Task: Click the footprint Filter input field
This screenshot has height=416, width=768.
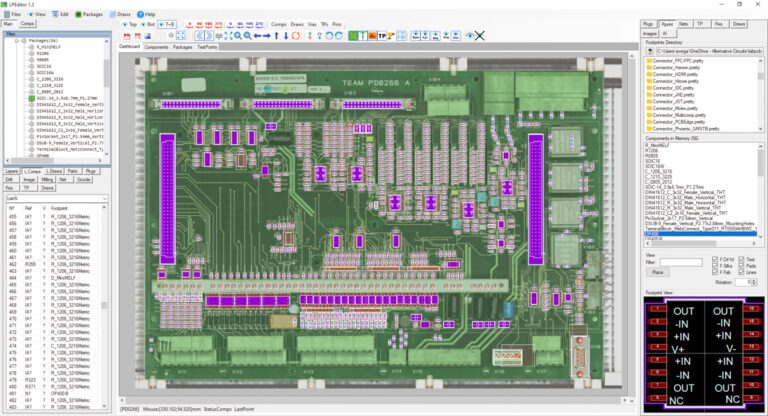Action: (x=681, y=263)
